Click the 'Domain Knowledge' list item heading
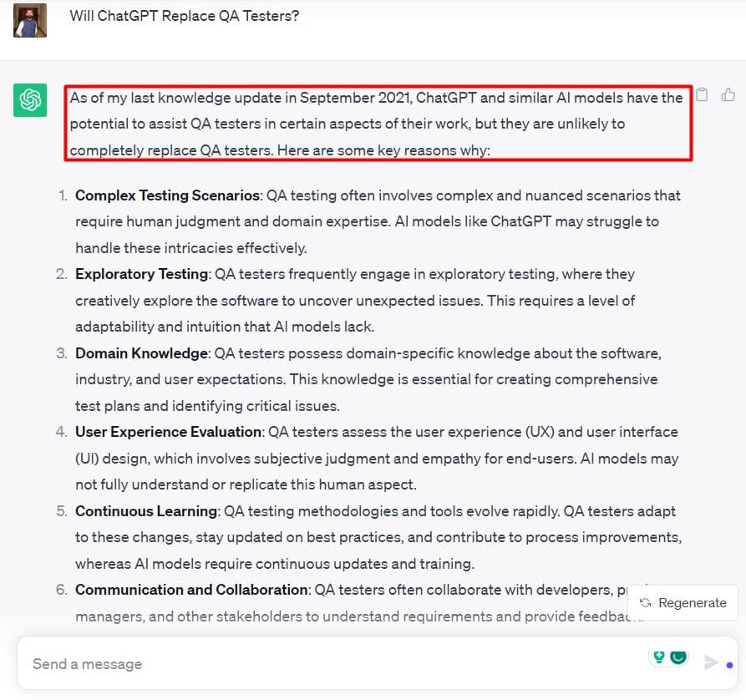Viewport: 746px width, 700px height. (141, 353)
